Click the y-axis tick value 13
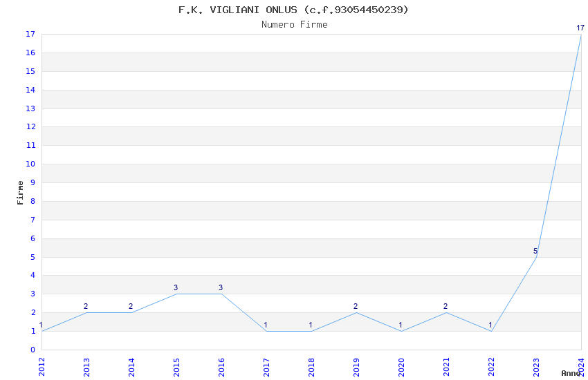Screen dimensions: 588x380 pyautogui.click(x=30, y=108)
